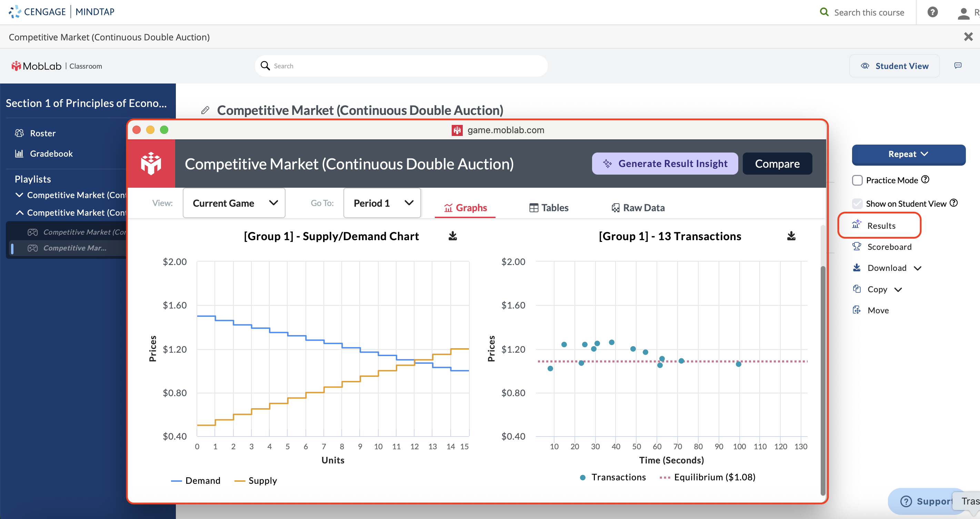Close the activity with the X icon
This screenshot has width=980, height=519.
968,37
